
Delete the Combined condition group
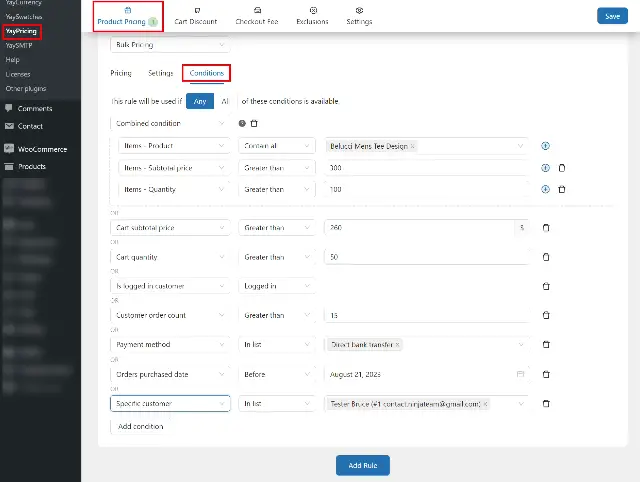point(254,123)
